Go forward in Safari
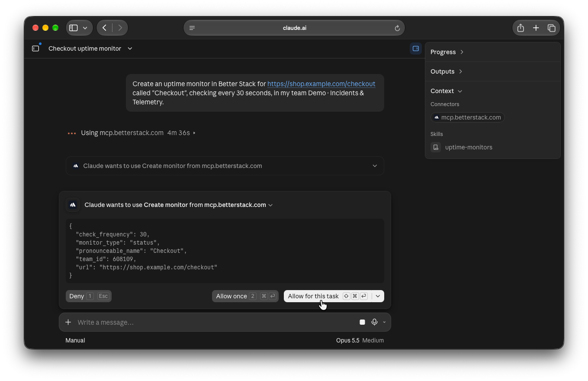This screenshot has width=588, height=381. pos(120,28)
